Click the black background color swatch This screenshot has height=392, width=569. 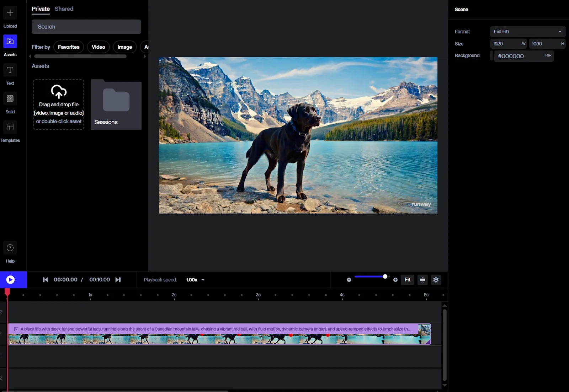point(492,56)
